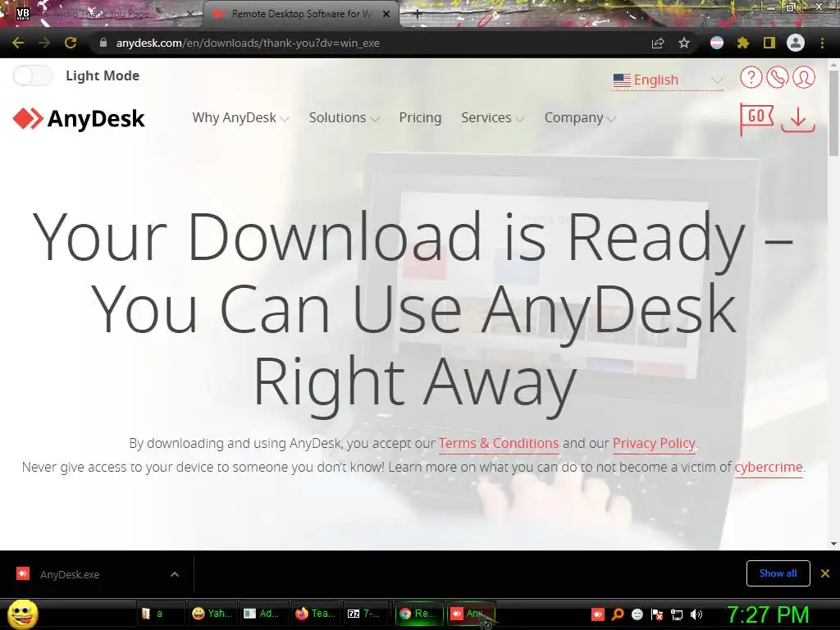Image resolution: width=840 pixels, height=630 pixels.
Task: Click AnyDesk tray icon
Action: 598,614
